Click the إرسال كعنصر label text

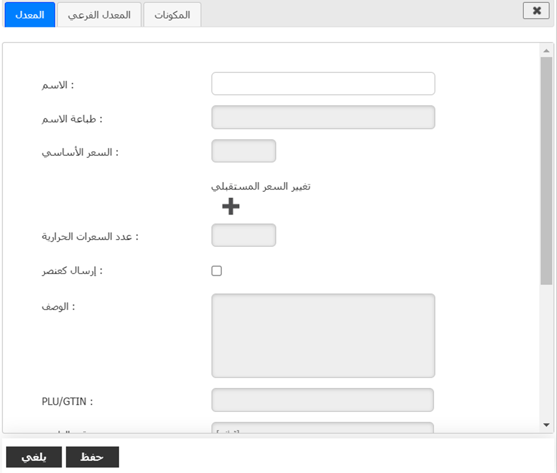72,271
